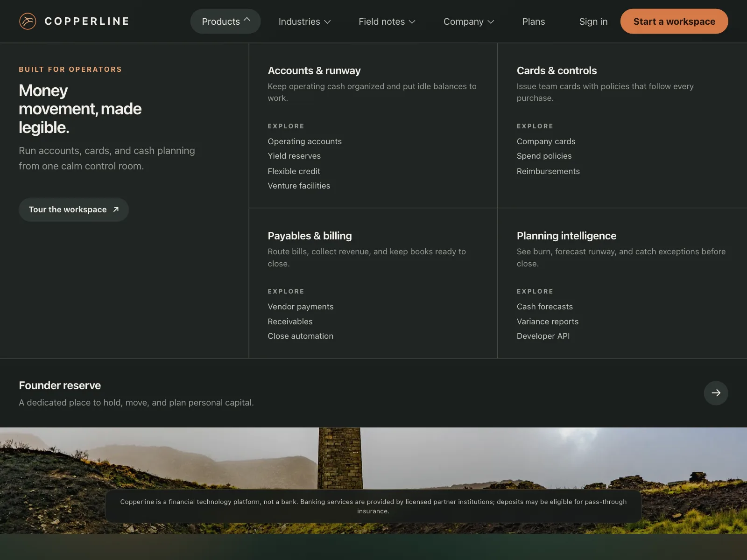Click the "Keep operating cash organized" description
The width and height of the screenshot is (747, 560).
(x=372, y=92)
